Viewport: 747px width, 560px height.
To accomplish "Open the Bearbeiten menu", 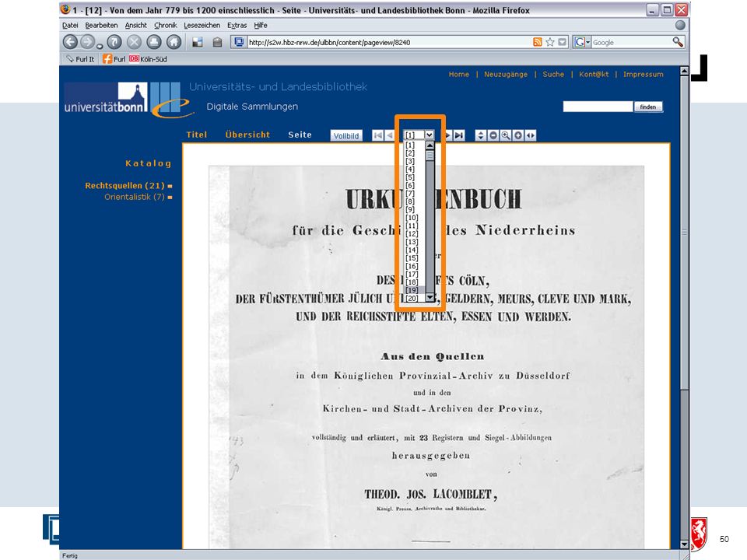I will point(101,25).
